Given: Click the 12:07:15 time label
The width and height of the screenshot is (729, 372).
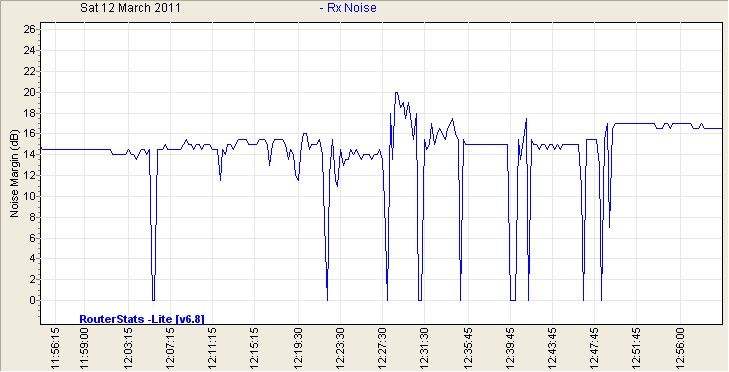Looking at the screenshot, I should [170, 349].
